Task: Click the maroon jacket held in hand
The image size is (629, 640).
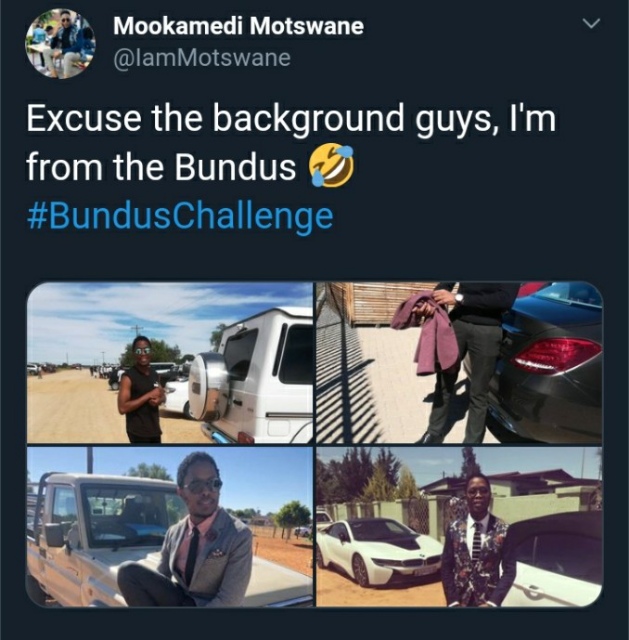Action: 429,331
